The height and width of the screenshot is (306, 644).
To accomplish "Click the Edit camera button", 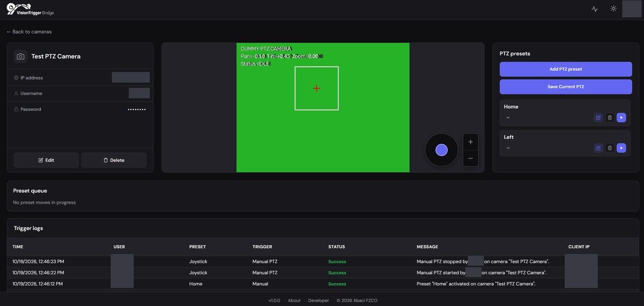I will click(46, 160).
